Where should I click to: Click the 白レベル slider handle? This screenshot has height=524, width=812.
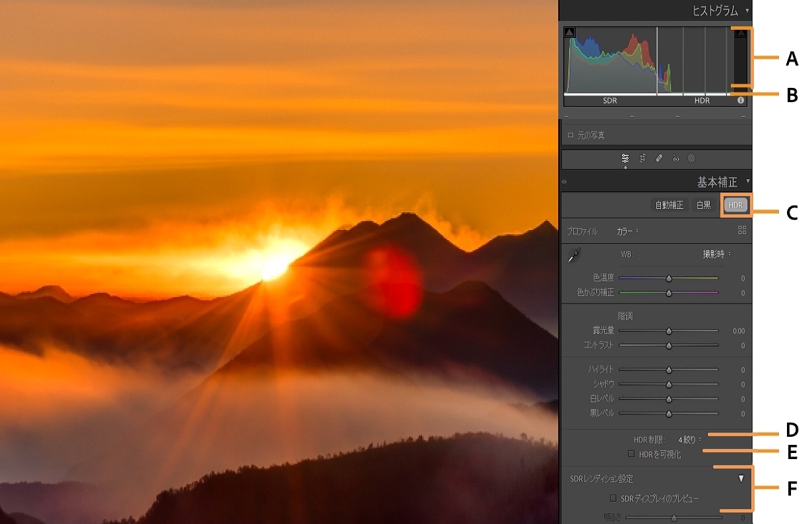point(669,399)
